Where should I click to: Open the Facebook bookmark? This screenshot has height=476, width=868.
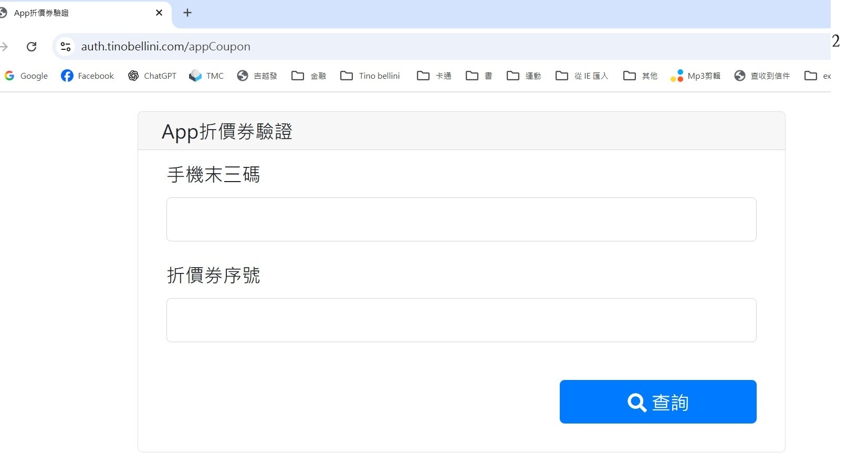click(x=88, y=76)
